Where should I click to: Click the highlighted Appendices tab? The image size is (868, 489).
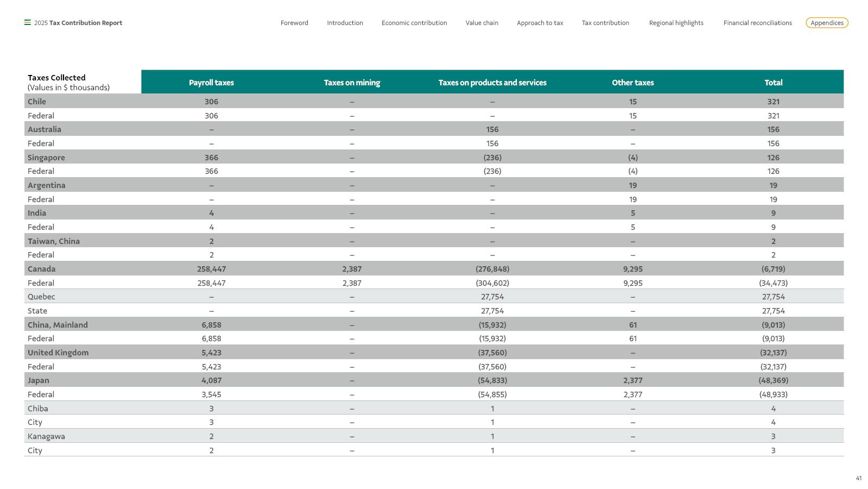tap(827, 23)
